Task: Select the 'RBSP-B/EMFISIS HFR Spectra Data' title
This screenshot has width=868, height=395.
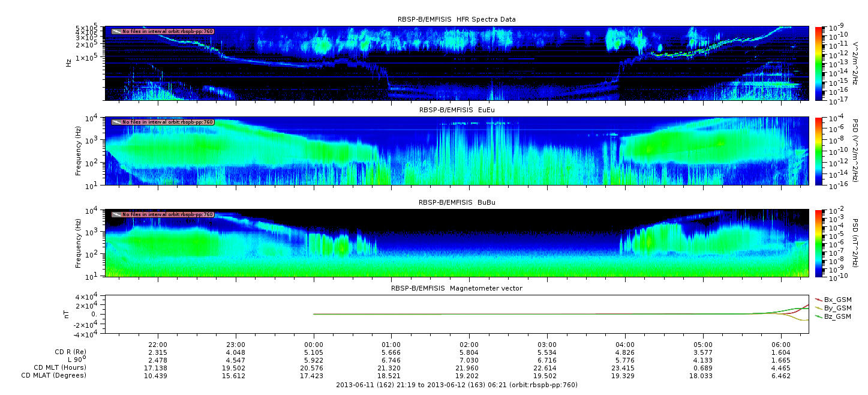Action: point(456,19)
